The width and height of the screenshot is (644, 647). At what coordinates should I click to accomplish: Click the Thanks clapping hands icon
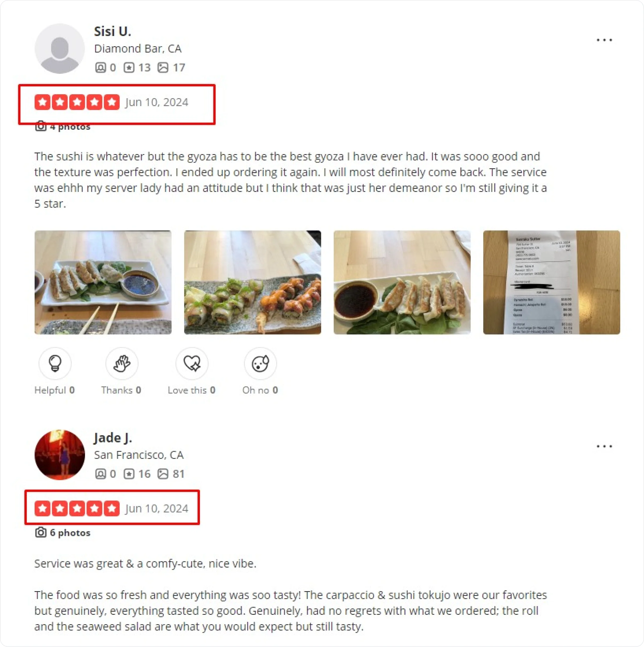point(122,363)
